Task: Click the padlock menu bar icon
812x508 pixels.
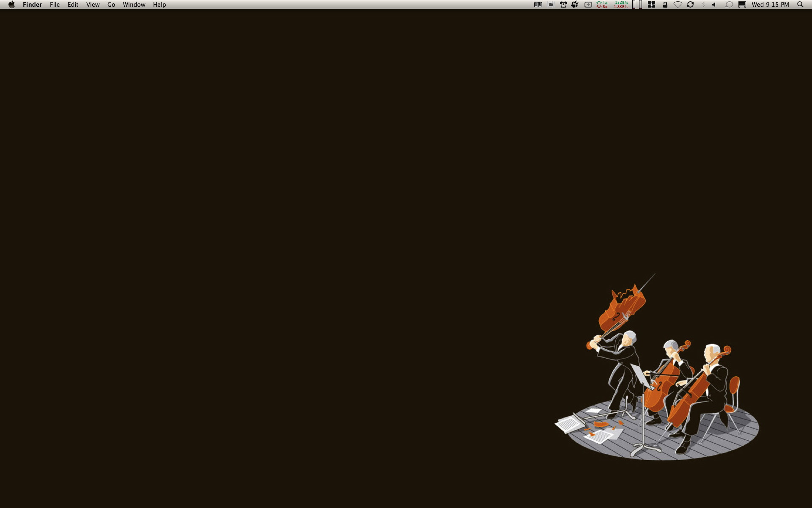Action: click(x=665, y=5)
